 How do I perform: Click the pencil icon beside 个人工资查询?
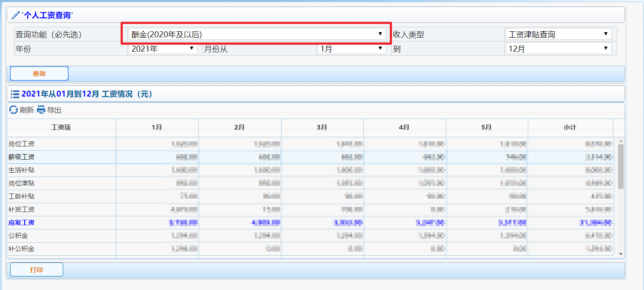pos(16,15)
